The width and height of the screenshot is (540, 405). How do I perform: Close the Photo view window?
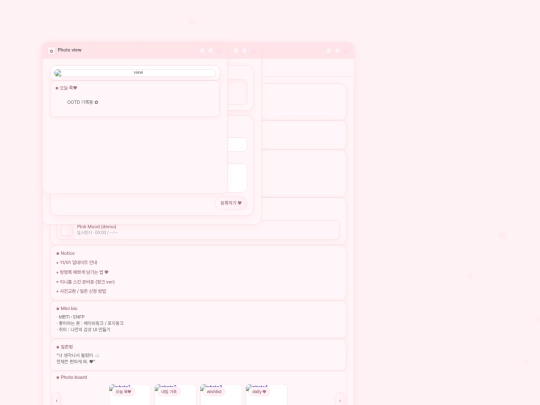[x=219, y=51]
